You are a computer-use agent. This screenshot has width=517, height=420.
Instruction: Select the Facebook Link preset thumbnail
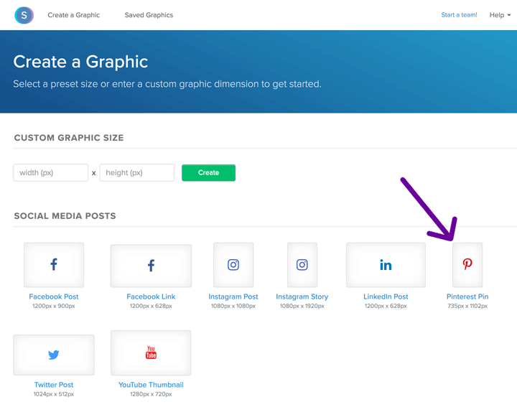(151, 266)
